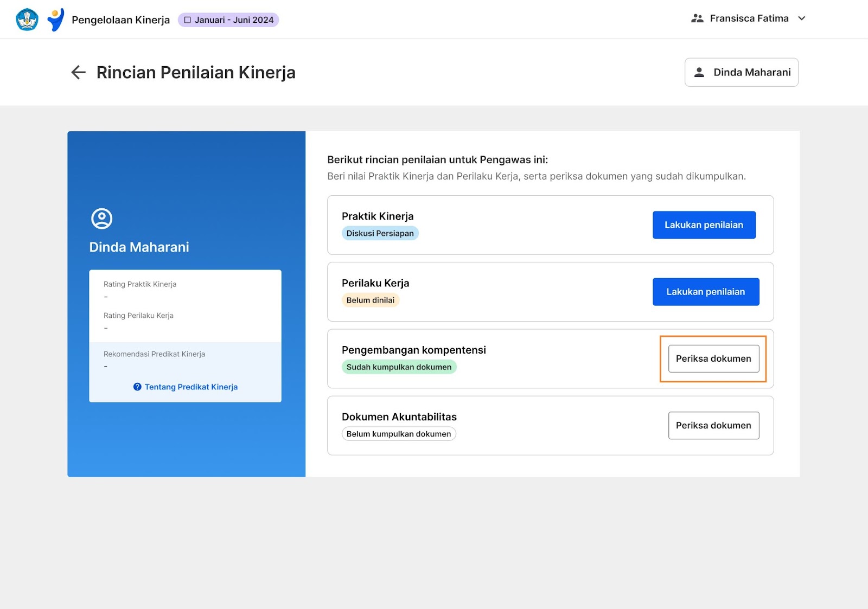
Task: Periksa dokumen for Pengembangan kompentensi
Action: [x=713, y=358]
